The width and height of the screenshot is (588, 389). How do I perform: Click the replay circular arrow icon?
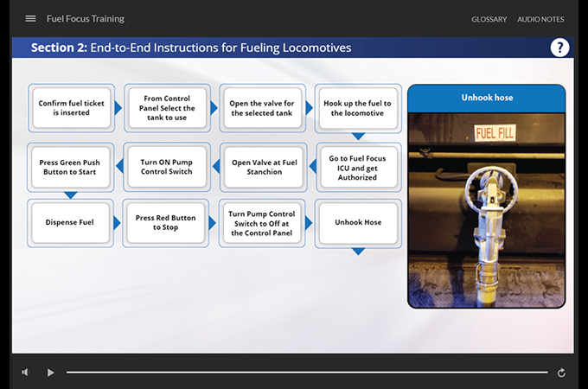click(561, 373)
